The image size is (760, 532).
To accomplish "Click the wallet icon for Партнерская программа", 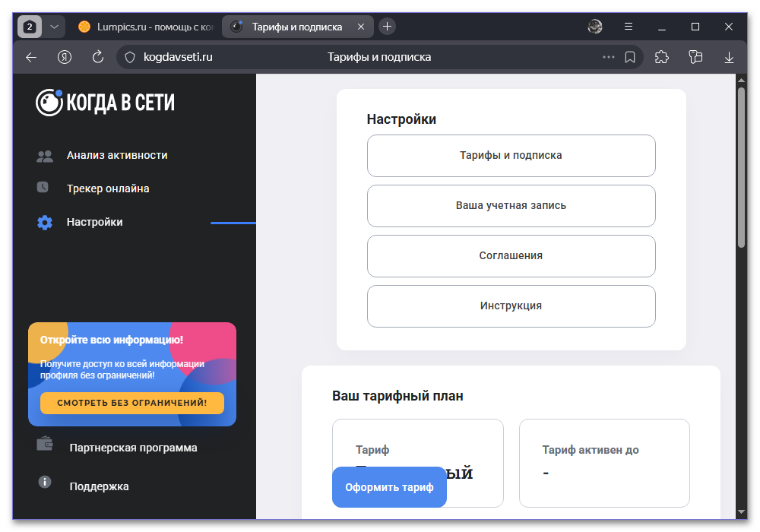I will (45, 443).
